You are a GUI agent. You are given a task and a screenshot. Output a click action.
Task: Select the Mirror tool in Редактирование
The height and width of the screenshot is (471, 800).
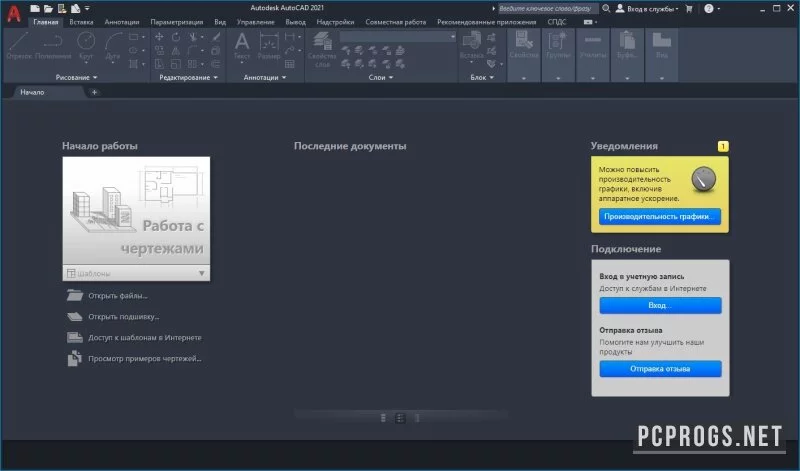click(x=176, y=51)
